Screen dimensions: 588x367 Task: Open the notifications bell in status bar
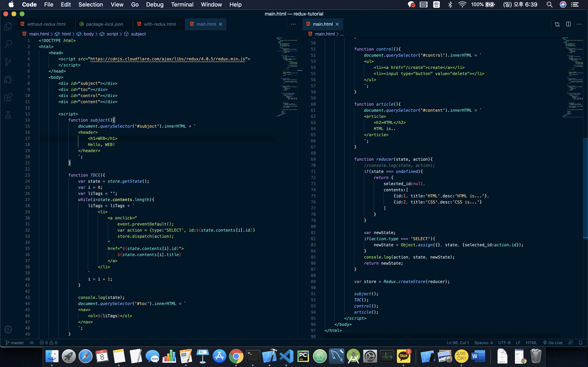[x=580, y=343]
